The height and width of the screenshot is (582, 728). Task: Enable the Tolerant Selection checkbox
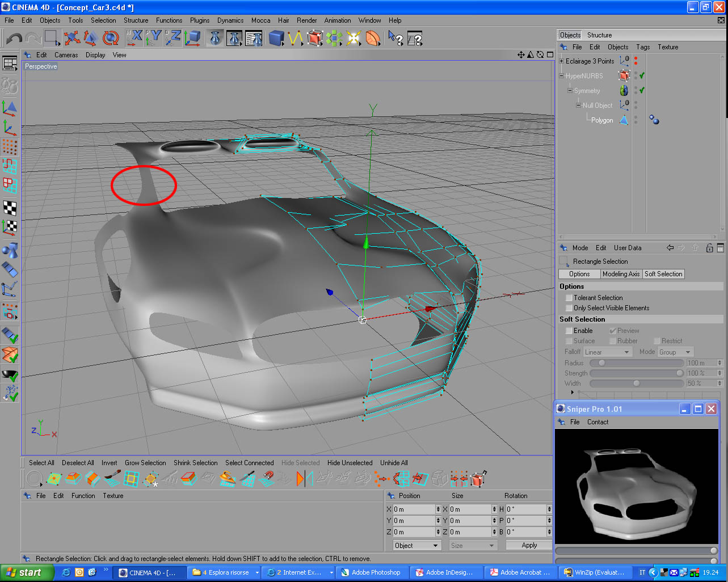tap(569, 297)
